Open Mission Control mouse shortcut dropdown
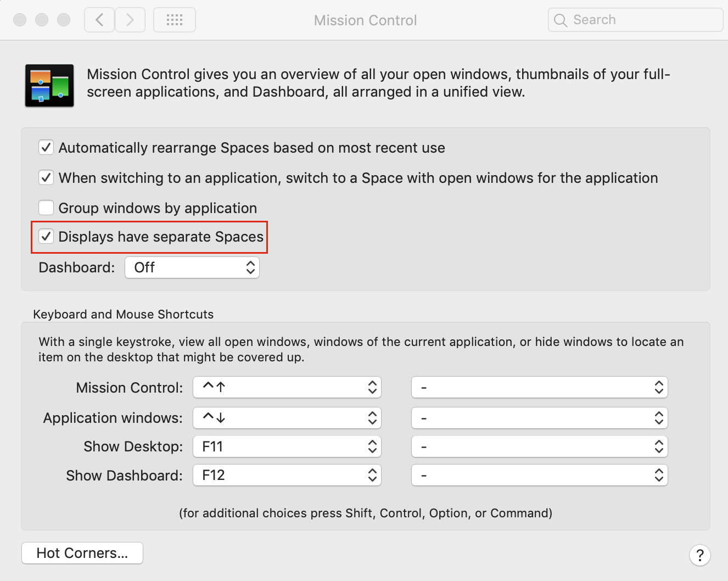 tap(540, 387)
